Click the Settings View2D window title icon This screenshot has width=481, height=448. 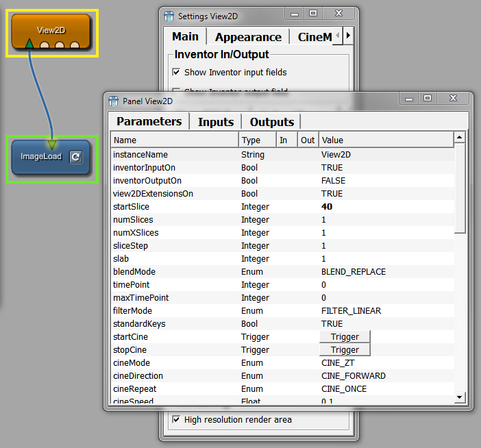(x=169, y=15)
